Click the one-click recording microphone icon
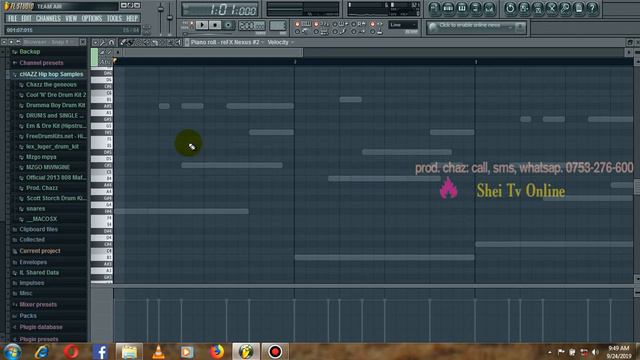Screen dimensions: 640x360 [x=565, y=8]
